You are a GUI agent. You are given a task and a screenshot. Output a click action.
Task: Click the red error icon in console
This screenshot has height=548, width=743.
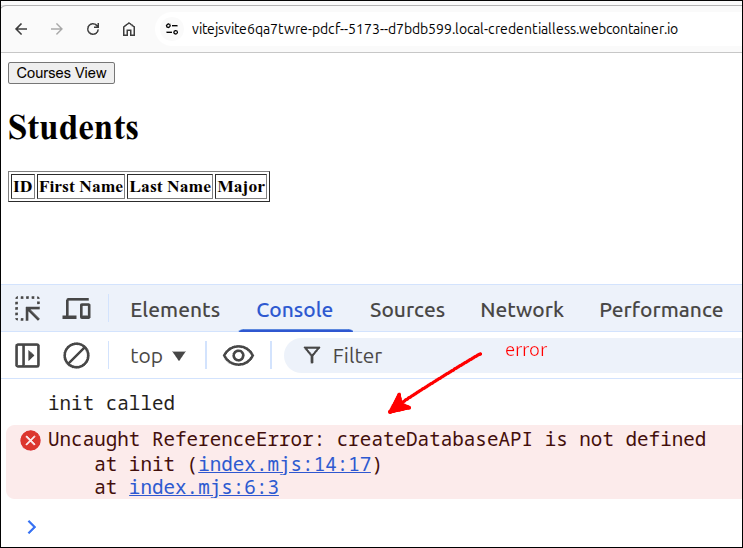(31, 440)
